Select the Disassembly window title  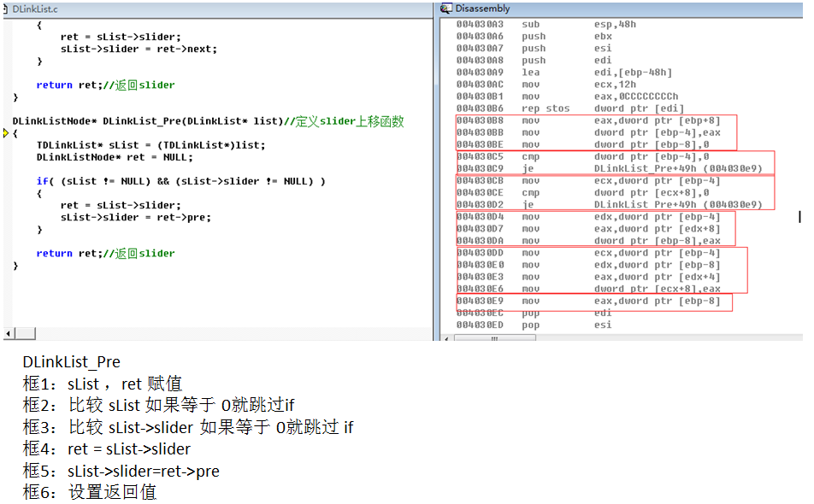(x=482, y=9)
